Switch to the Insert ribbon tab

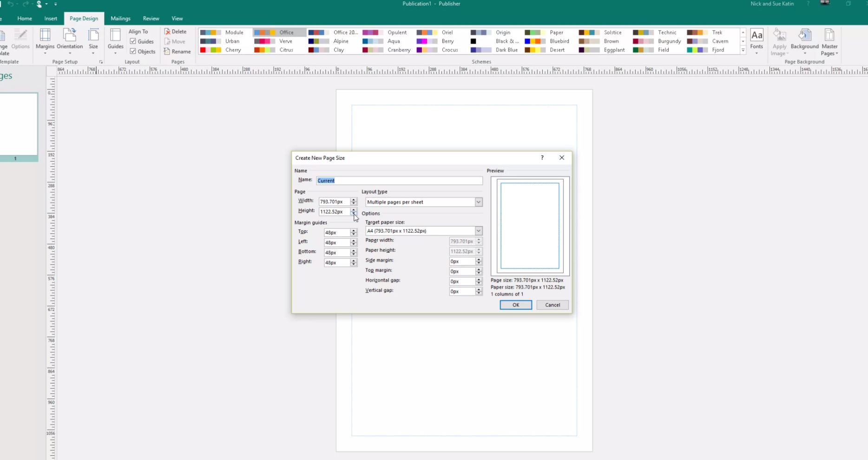51,19
